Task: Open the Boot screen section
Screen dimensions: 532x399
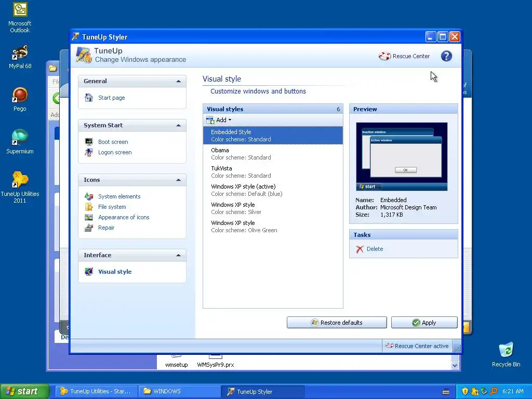Action: tap(113, 142)
